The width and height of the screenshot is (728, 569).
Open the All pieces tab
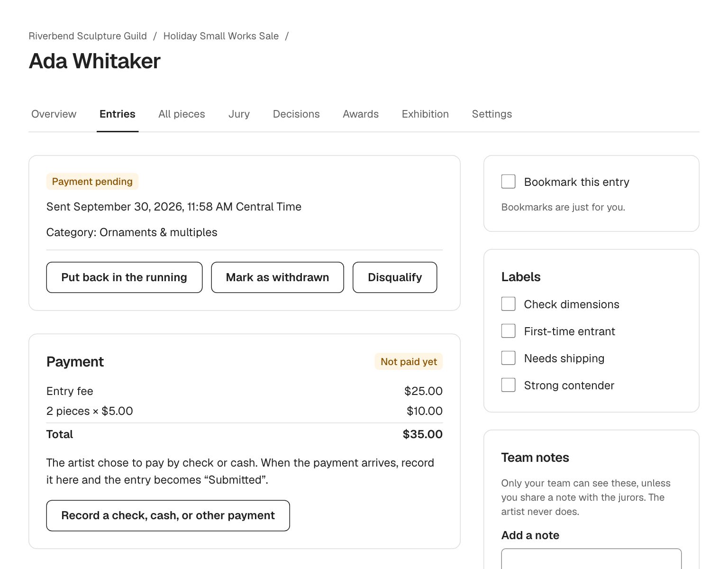tap(182, 114)
